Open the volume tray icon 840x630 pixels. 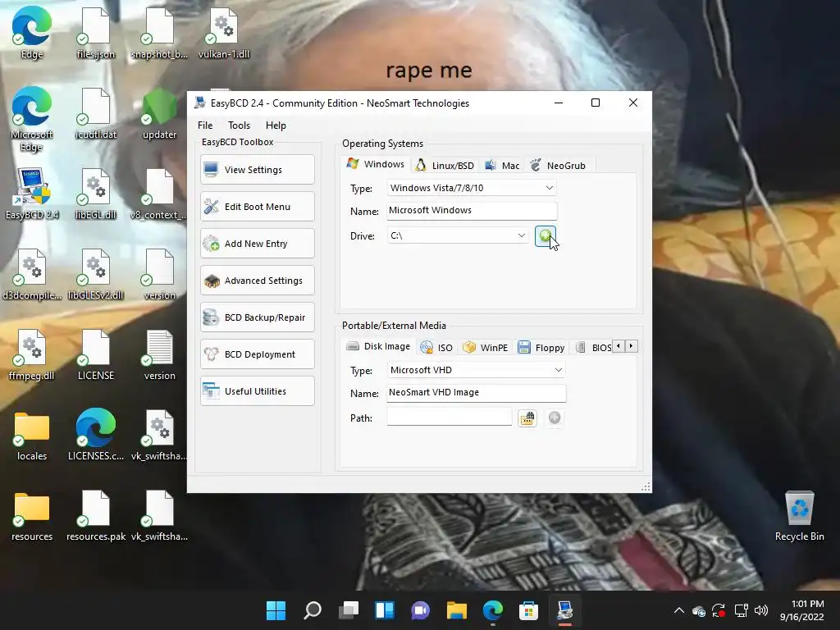click(x=760, y=610)
